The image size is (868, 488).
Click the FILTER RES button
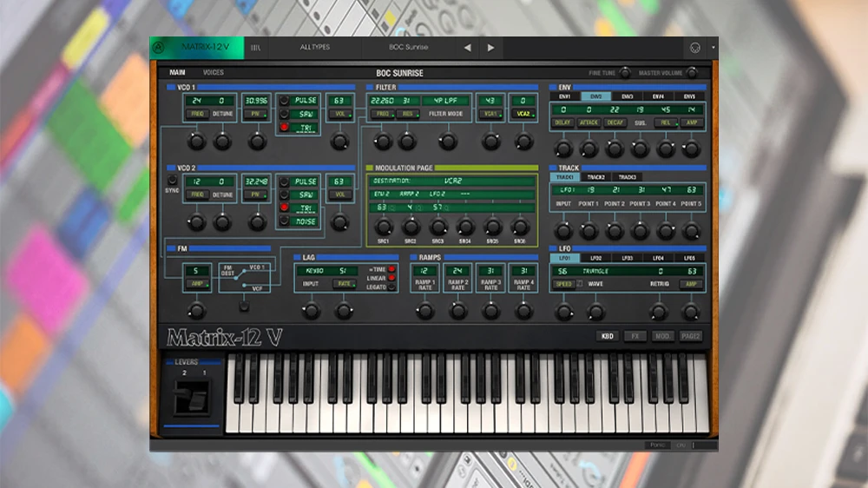409,114
